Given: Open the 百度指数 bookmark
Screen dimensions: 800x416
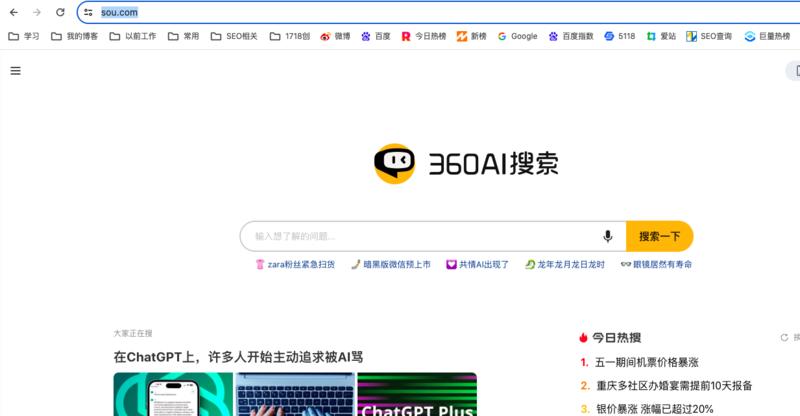Looking at the screenshot, I should pyautogui.click(x=569, y=36).
